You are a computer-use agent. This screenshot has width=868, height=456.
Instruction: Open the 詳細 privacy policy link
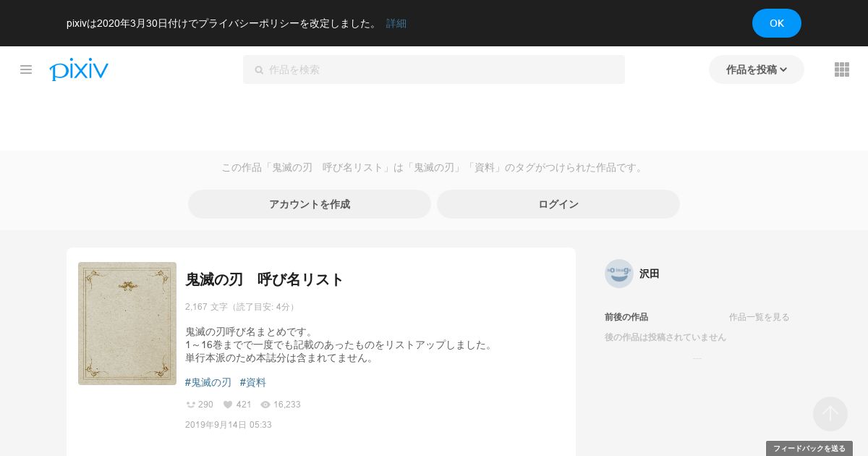click(396, 23)
